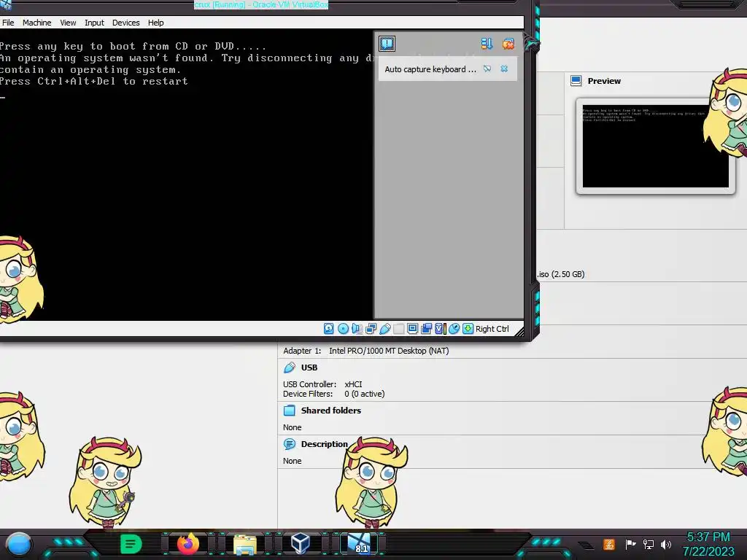The image size is (747, 560).
Task: Click the notification ordering arrow icon
Action: click(x=487, y=44)
